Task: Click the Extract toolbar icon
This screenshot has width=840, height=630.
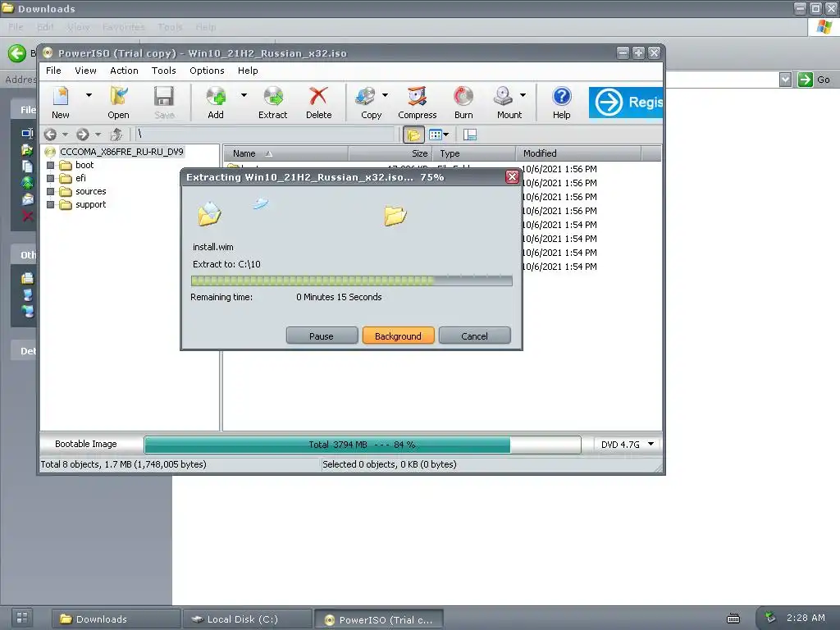Action: [x=272, y=103]
